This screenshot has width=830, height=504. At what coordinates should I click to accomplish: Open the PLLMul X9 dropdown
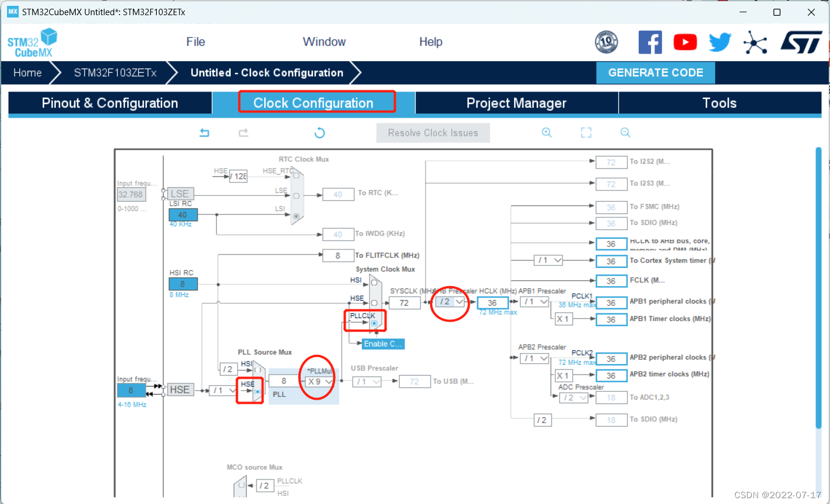point(319,382)
